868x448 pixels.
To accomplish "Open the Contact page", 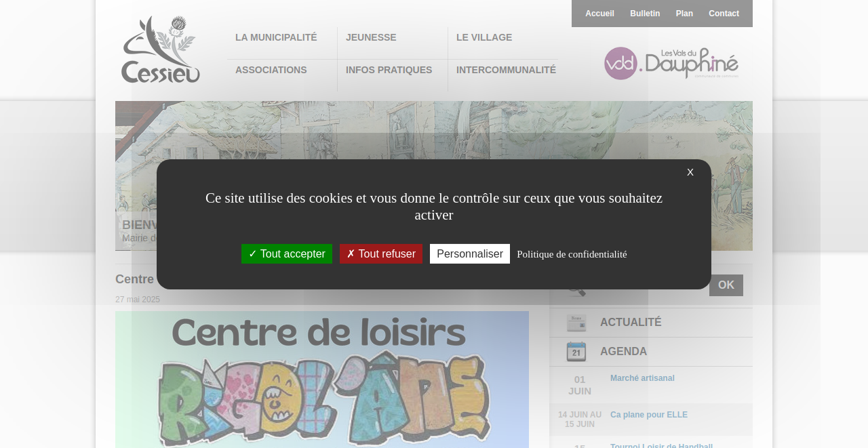I will tap(724, 12).
